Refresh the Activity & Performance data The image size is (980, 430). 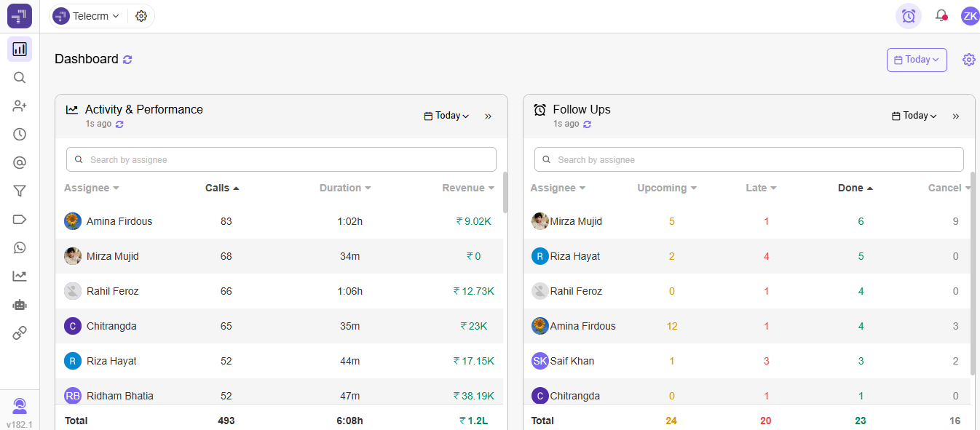click(x=119, y=124)
